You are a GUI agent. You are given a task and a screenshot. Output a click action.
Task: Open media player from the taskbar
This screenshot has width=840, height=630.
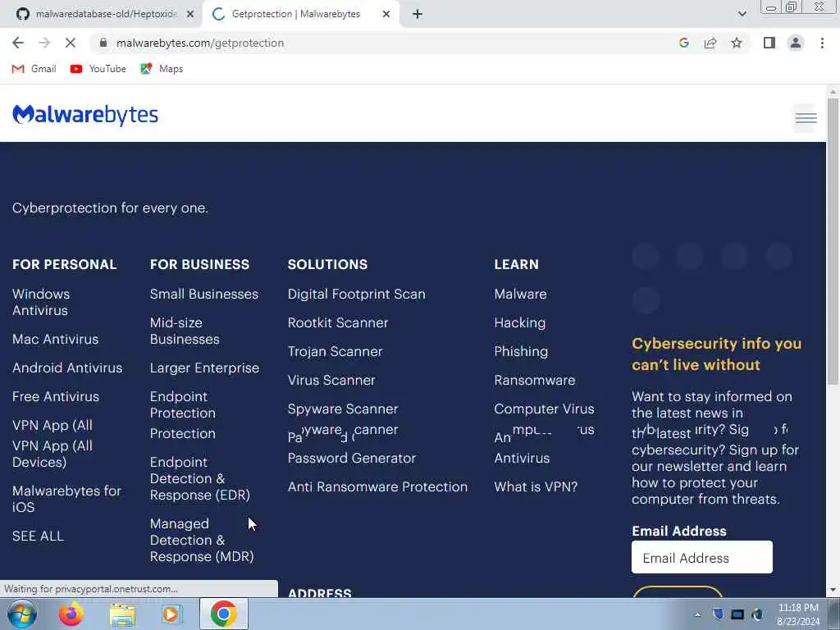coord(172,614)
